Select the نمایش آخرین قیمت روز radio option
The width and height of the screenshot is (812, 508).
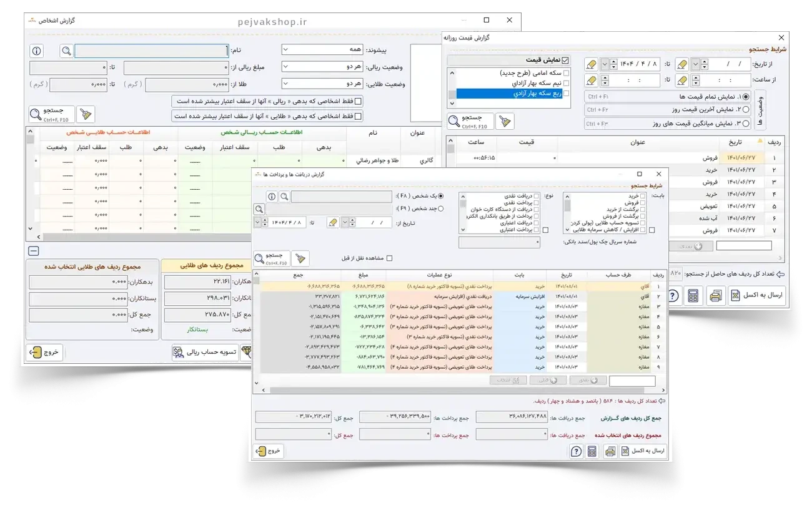pyautogui.click(x=746, y=109)
